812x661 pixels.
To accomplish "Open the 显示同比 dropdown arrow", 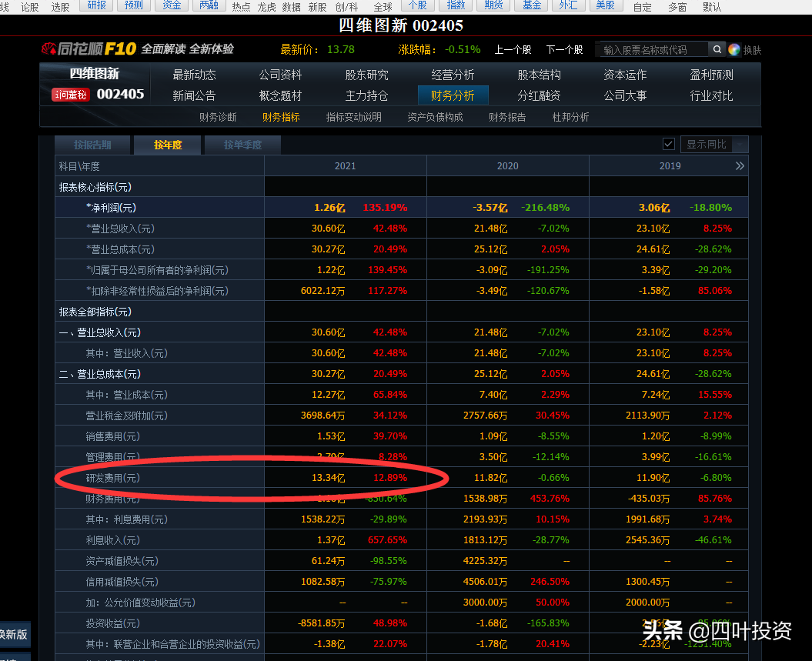I will tap(740, 145).
